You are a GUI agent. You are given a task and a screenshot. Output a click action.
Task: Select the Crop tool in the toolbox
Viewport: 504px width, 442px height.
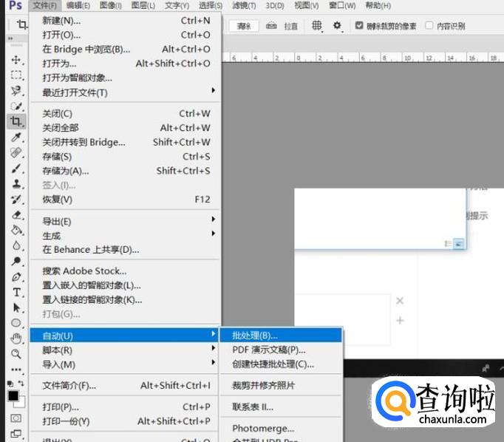click(16, 121)
